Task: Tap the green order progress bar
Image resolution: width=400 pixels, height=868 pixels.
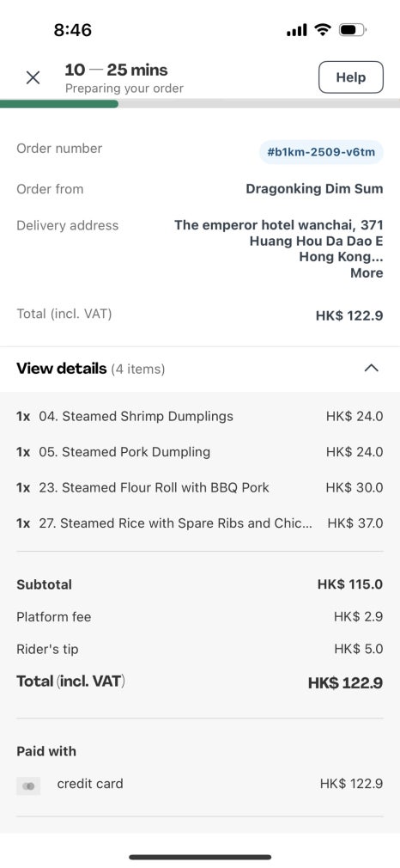Action: (59, 103)
